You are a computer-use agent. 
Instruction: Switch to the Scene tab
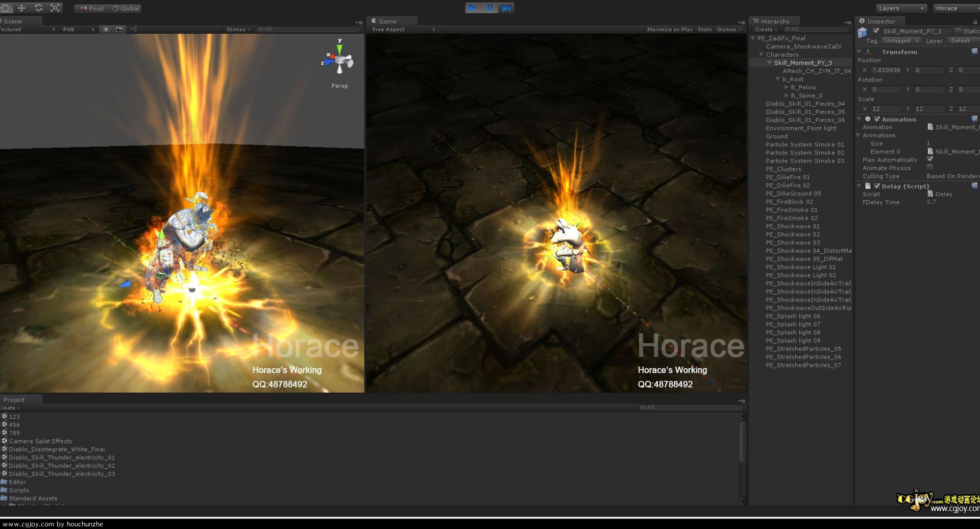tap(20, 21)
